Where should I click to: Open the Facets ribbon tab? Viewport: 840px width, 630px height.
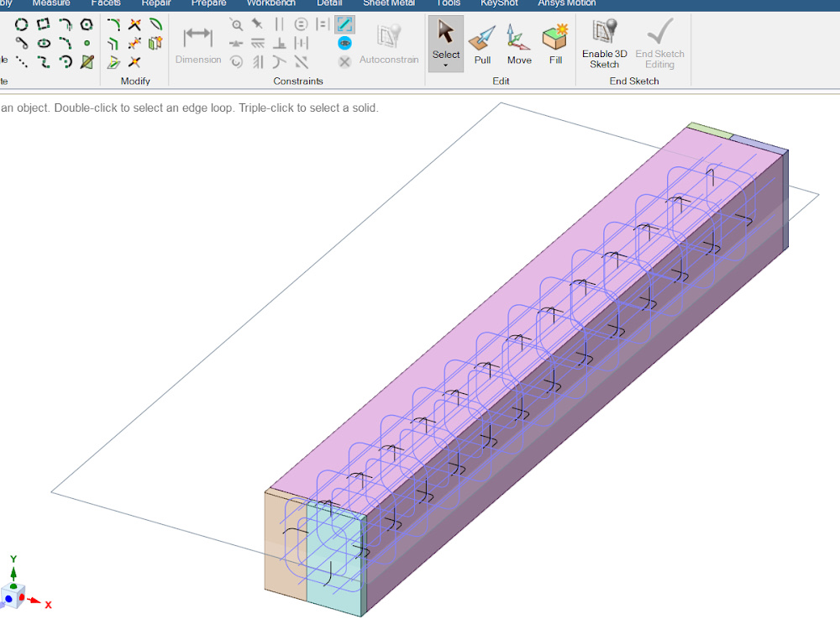pyautogui.click(x=106, y=3)
